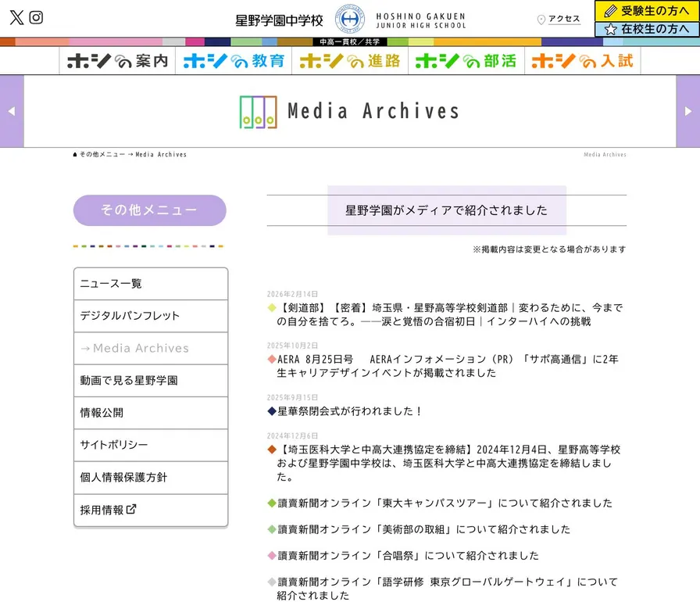Click the 在校生の方へ blue button

(648, 30)
